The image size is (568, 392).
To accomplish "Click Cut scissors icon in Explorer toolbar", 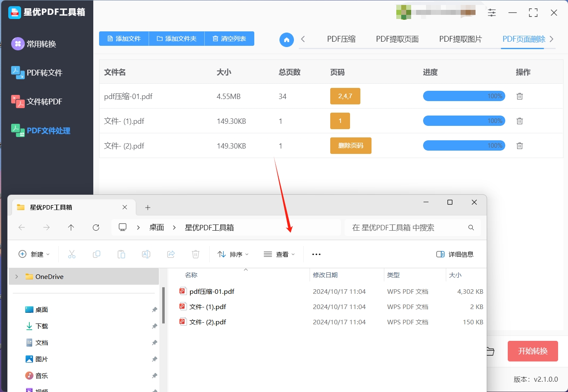I will [x=72, y=254].
